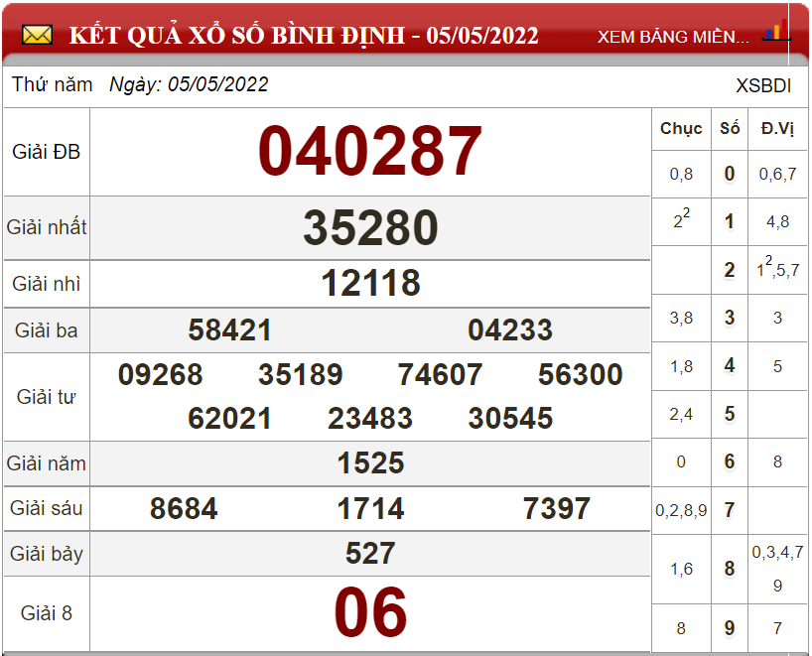Select the "Số" column header

730,129
